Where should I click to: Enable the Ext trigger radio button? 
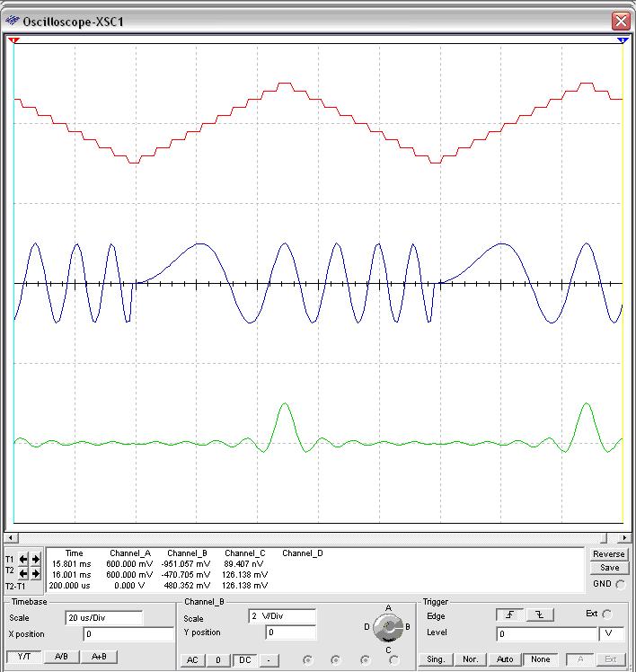coord(606,615)
